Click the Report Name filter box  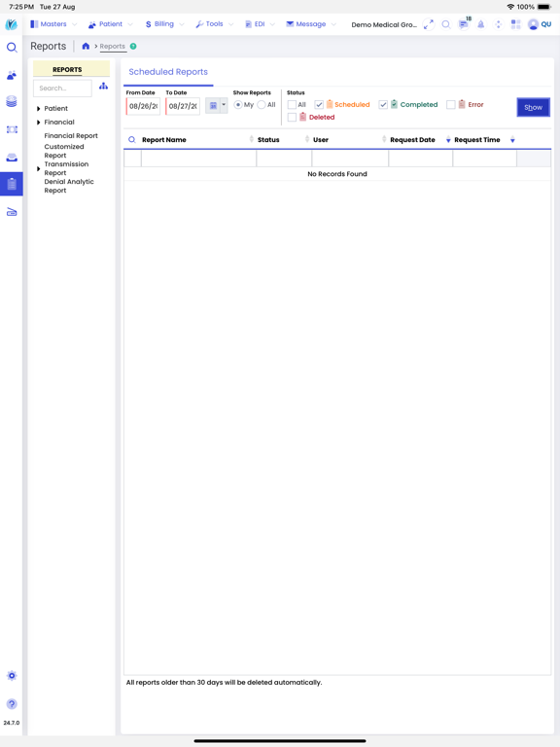(x=198, y=159)
